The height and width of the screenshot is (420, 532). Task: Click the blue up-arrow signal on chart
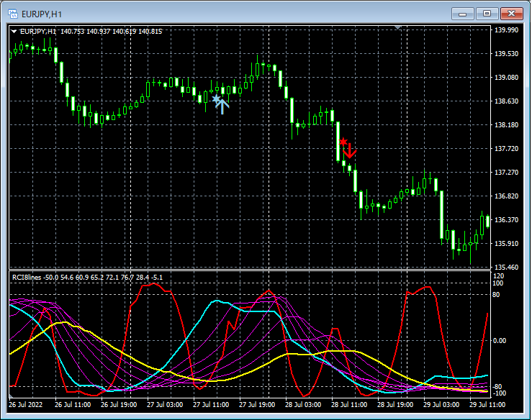point(222,106)
